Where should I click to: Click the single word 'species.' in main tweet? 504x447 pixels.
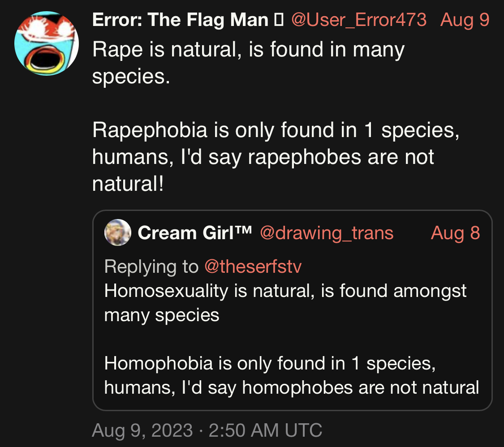click(131, 76)
